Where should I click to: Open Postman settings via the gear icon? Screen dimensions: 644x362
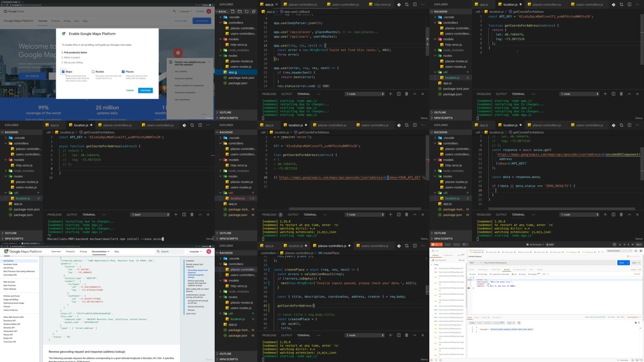pos(641,251)
